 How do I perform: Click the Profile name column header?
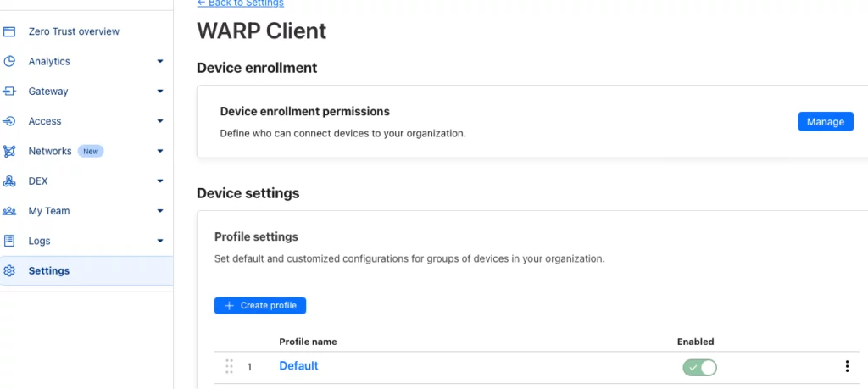tap(308, 342)
